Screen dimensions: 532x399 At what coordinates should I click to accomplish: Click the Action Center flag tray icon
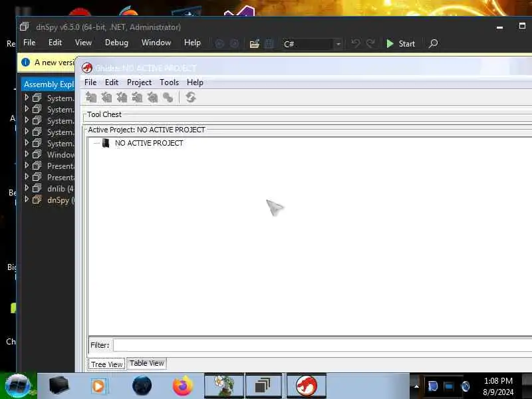pyautogui.click(x=433, y=386)
